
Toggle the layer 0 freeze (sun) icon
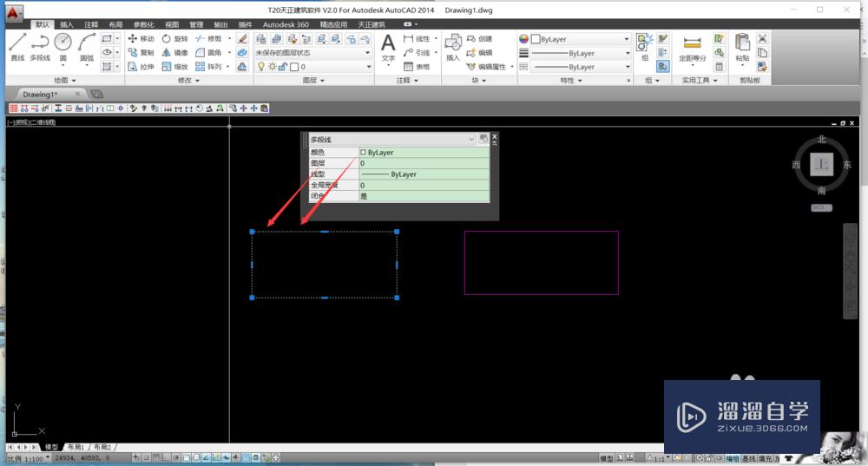[x=272, y=67]
